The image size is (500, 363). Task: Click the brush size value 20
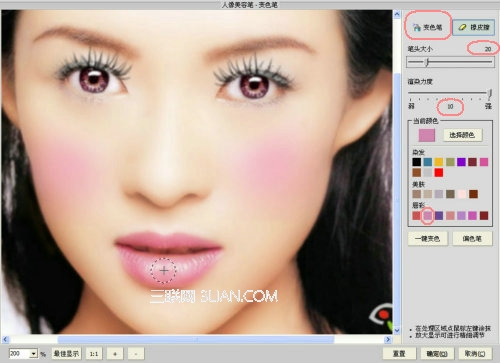click(x=487, y=49)
